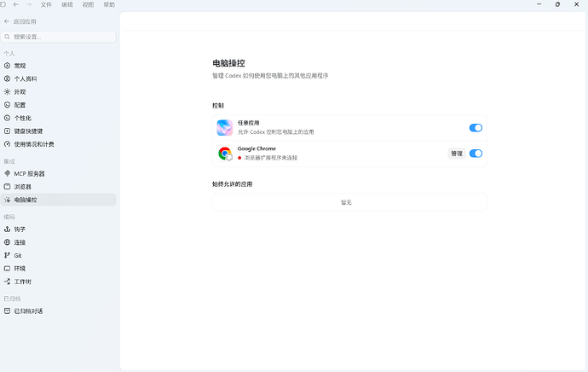588x372 pixels.
Task: Click the MCP 服务器 icon
Action: coord(7,173)
